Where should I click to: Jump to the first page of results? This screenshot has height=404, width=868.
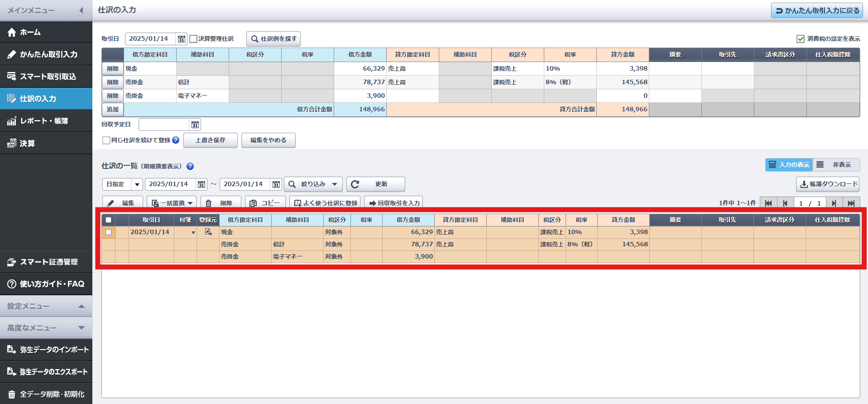(768, 203)
